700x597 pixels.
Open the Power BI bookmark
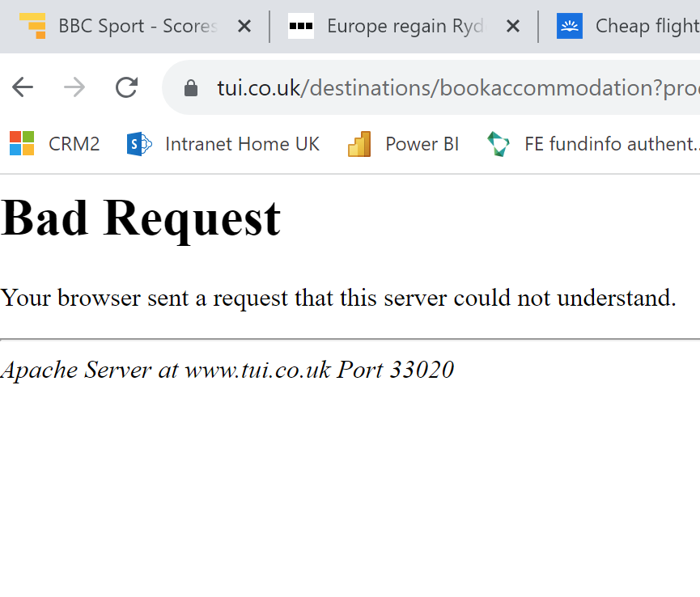click(403, 144)
